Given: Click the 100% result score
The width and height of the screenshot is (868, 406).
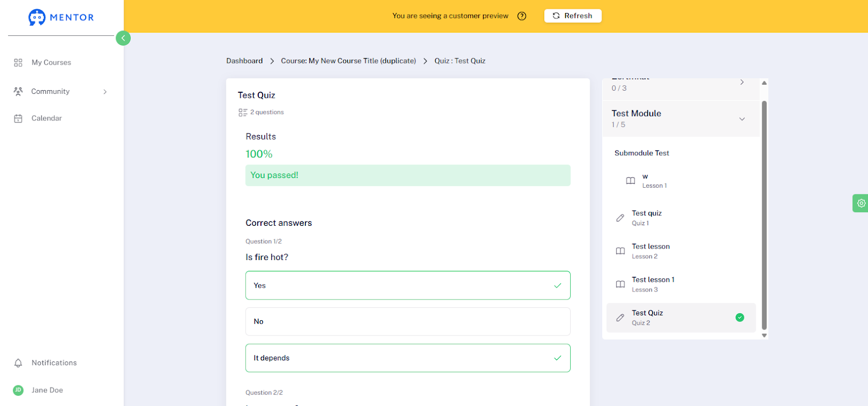Looking at the screenshot, I should point(259,154).
